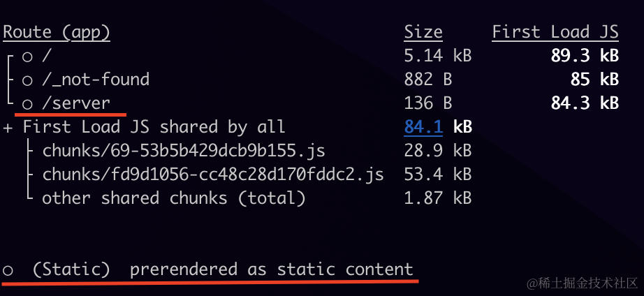644x296 pixels.
Task: Click the 136 B size for /server
Action: tap(428, 103)
